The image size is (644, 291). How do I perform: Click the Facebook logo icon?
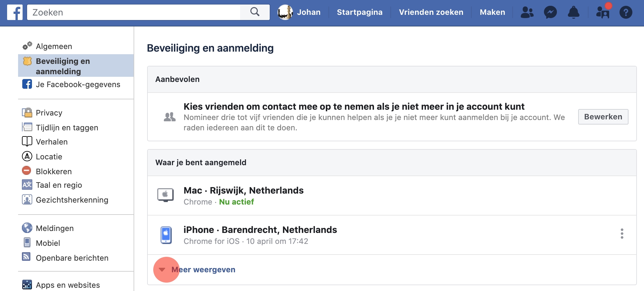coord(15,13)
